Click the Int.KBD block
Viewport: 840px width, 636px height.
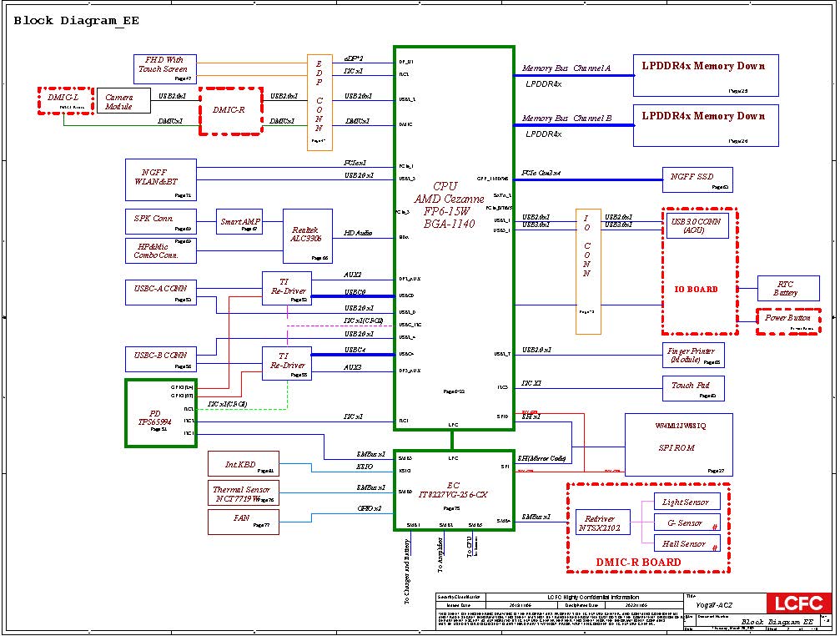pos(244,463)
